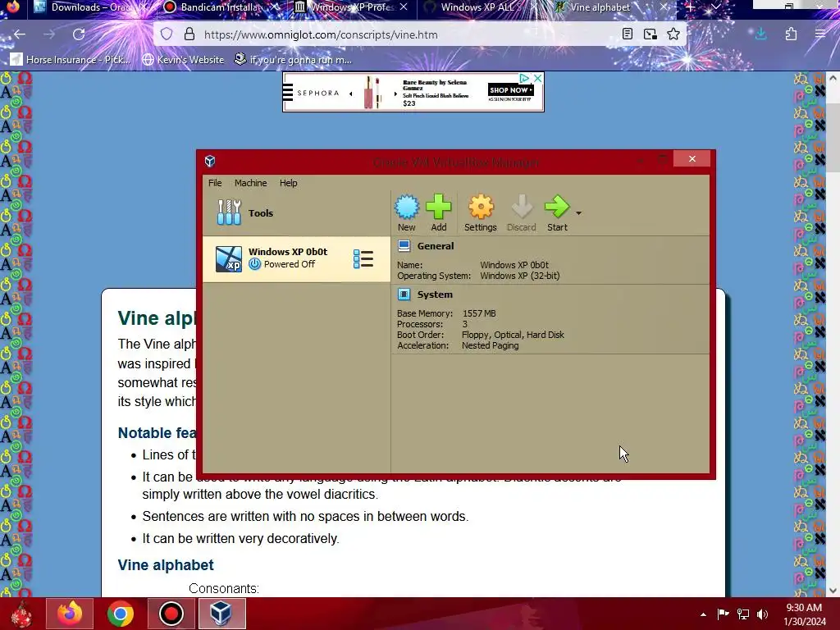The width and height of the screenshot is (840, 630).
Task: Click the tracking protection shield icon
Action: tap(167, 34)
